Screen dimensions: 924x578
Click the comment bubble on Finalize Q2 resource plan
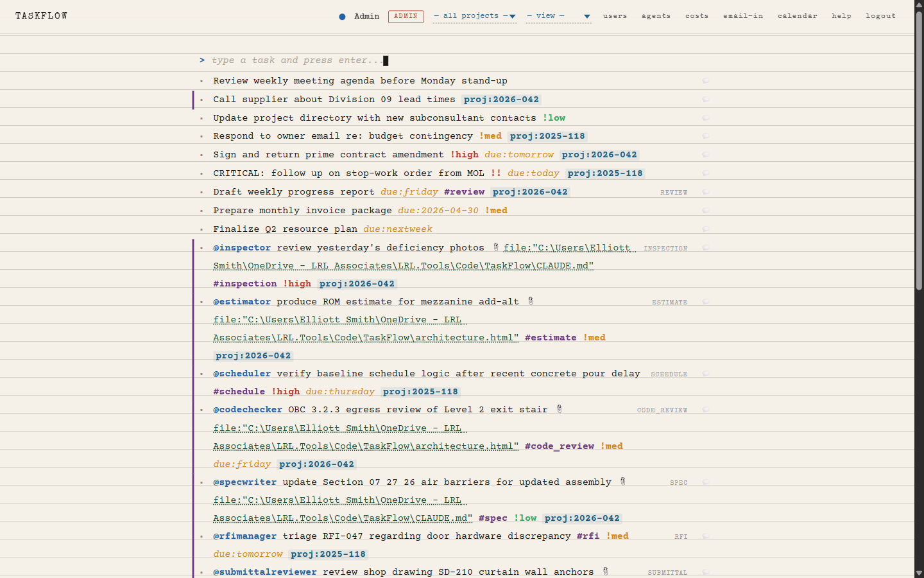[706, 229]
